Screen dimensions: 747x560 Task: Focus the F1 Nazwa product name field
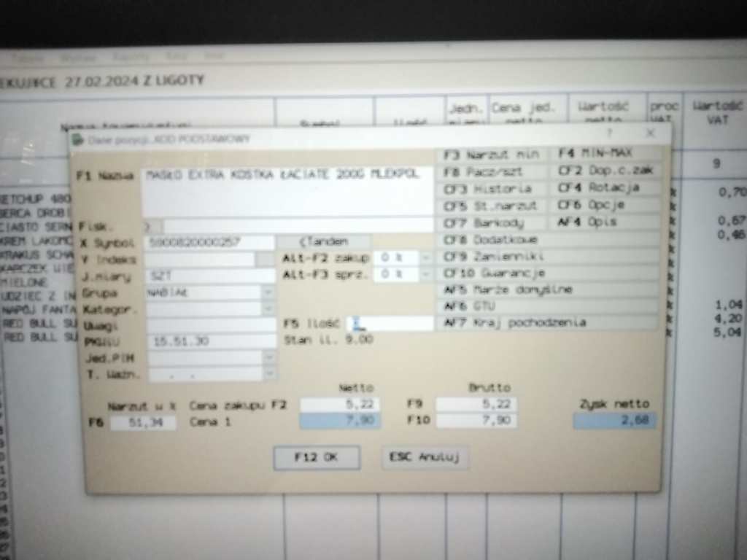pyautogui.click(x=287, y=191)
